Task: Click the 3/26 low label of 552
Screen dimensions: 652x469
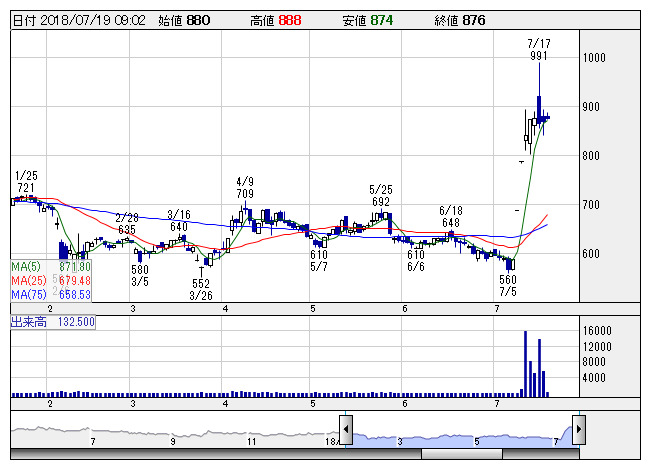Action: tap(203, 283)
